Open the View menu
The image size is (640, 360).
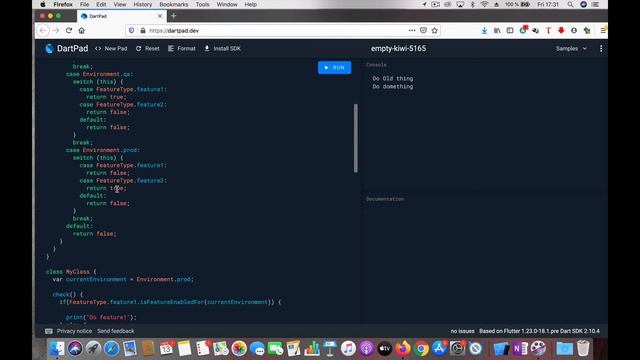coord(120,4)
